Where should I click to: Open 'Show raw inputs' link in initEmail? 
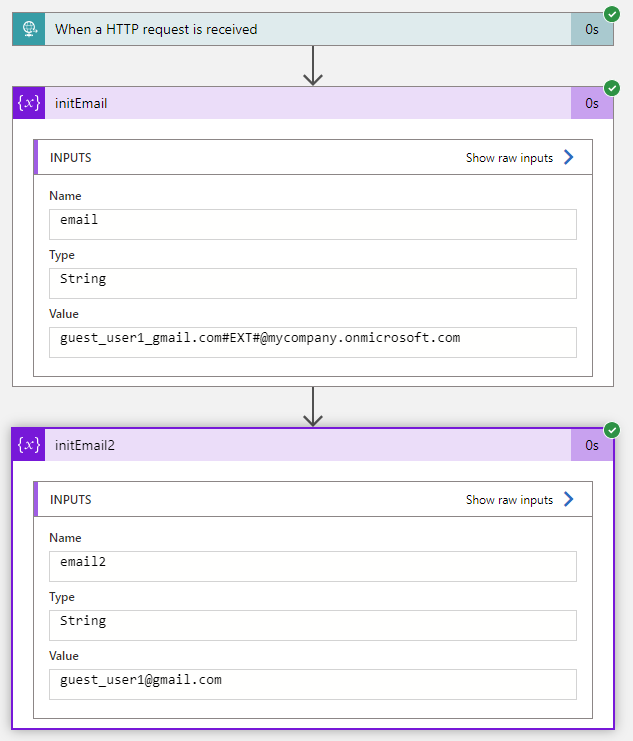(509, 158)
